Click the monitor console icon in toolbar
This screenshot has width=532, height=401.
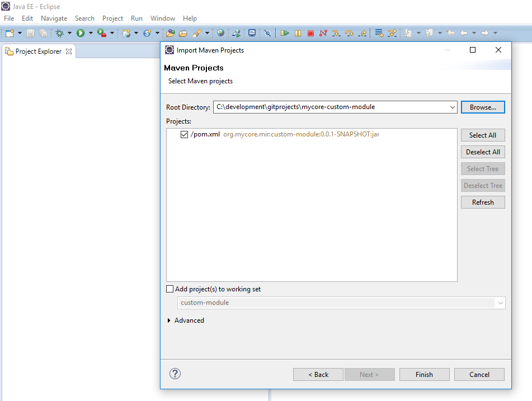(x=252, y=33)
